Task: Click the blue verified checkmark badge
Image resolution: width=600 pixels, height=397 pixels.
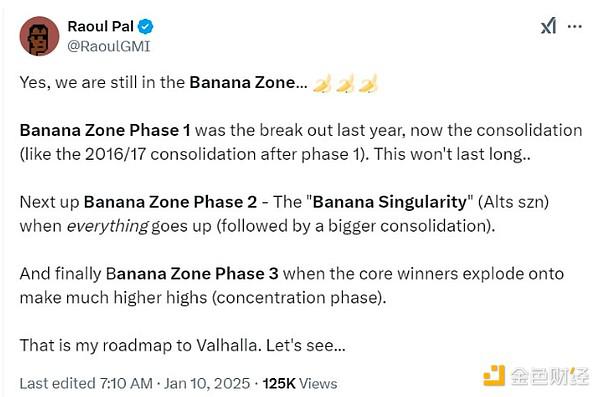Action: pyautogui.click(x=145, y=27)
